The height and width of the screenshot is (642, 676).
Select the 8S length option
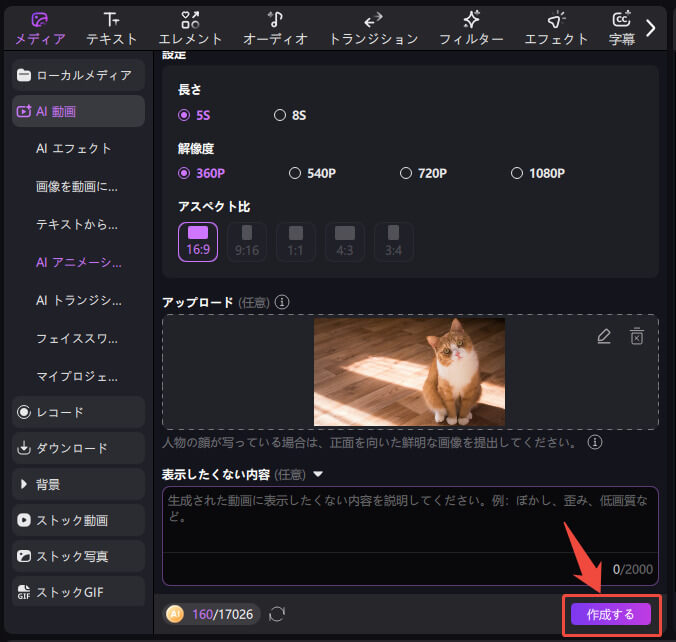coord(280,115)
